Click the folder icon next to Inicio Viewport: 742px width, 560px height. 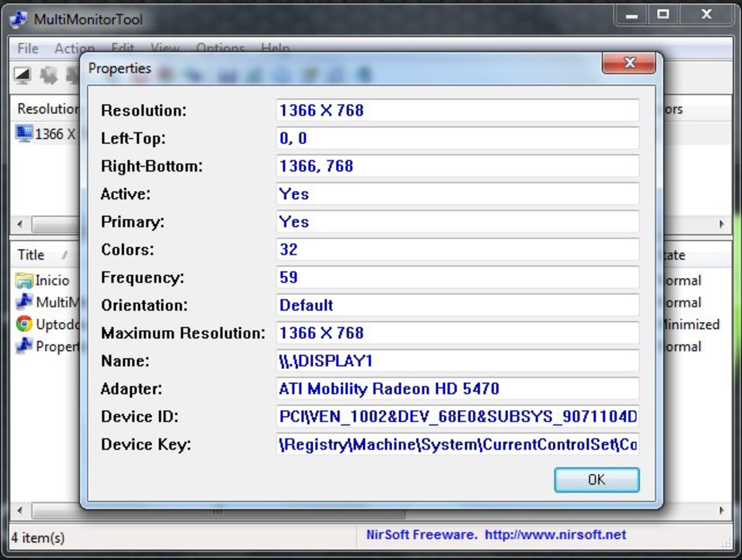24,280
